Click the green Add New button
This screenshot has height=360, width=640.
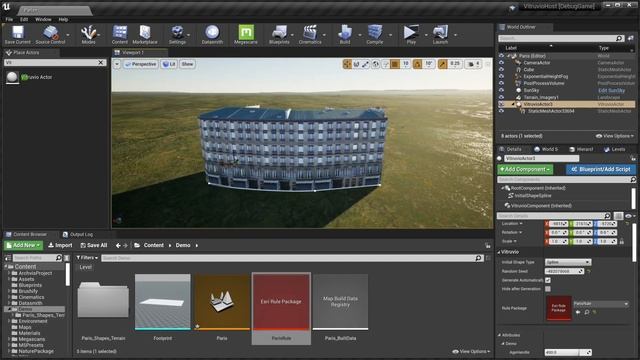pos(24,245)
